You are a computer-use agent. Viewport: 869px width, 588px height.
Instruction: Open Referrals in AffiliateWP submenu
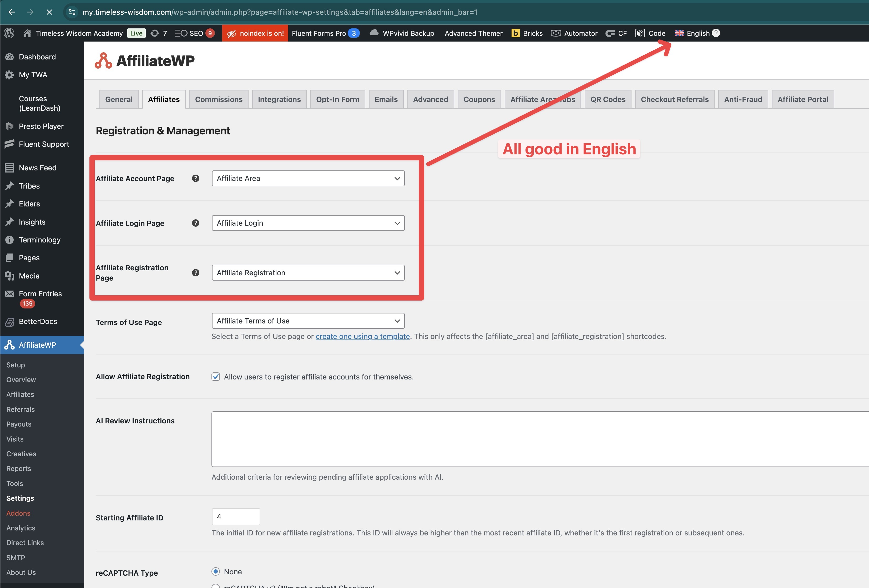pyautogui.click(x=21, y=409)
